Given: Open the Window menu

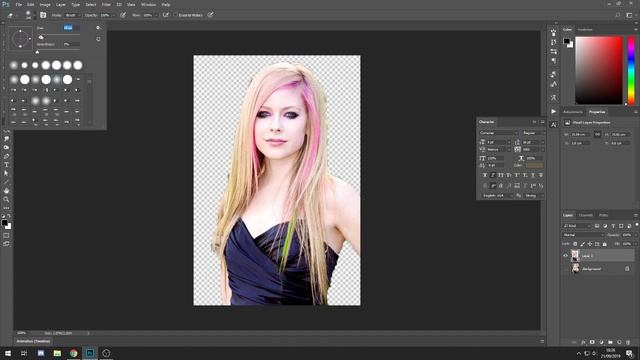Looking at the screenshot, I should (x=148, y=4).
